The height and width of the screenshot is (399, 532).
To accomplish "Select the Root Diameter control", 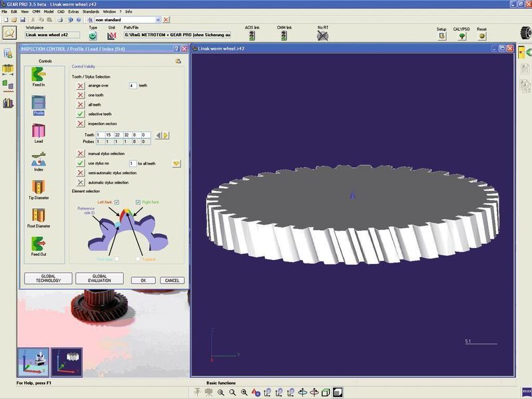I will 39,218.
